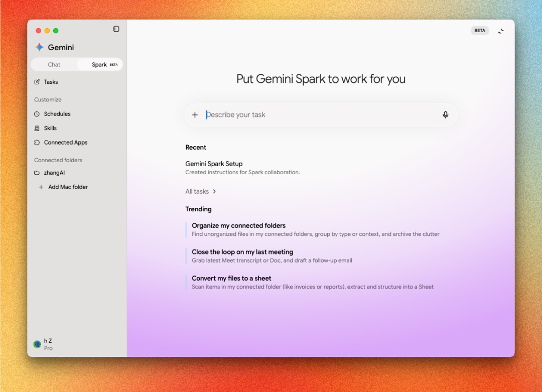This screenshot has height=392, width=542.
Task: Click the Skills book icon
Action: (x=37, y=128)
